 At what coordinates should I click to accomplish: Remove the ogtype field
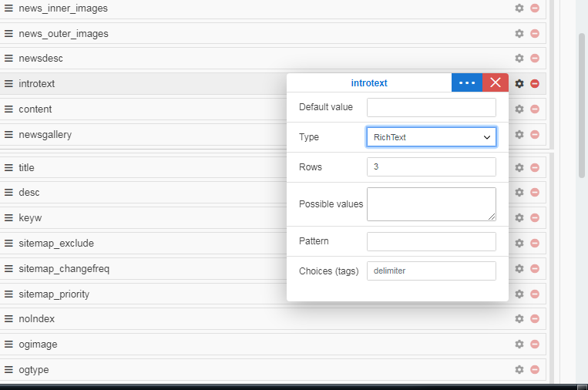(535, 369)
